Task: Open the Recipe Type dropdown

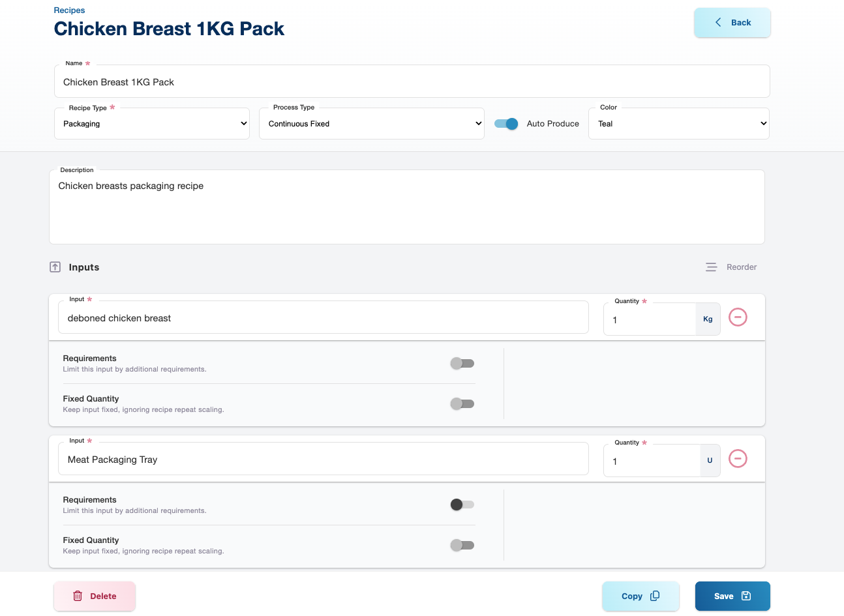Action: click(x=152, y=124)
